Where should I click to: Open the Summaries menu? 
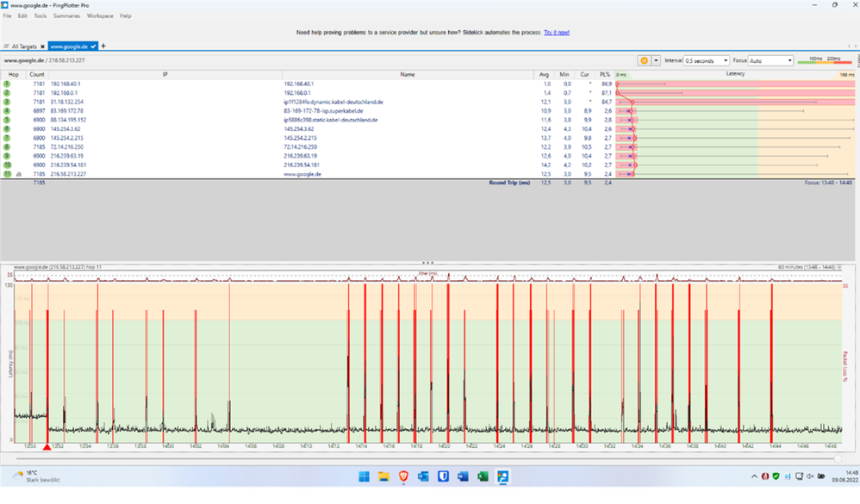(65, 16)
